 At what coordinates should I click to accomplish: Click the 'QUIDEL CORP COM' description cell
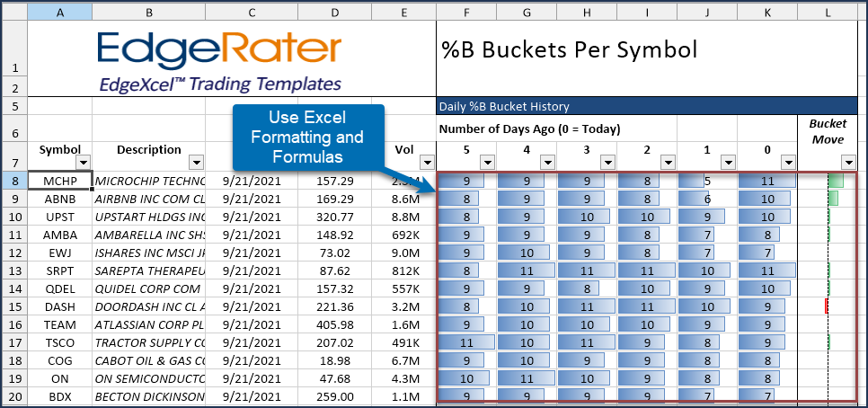149,288
